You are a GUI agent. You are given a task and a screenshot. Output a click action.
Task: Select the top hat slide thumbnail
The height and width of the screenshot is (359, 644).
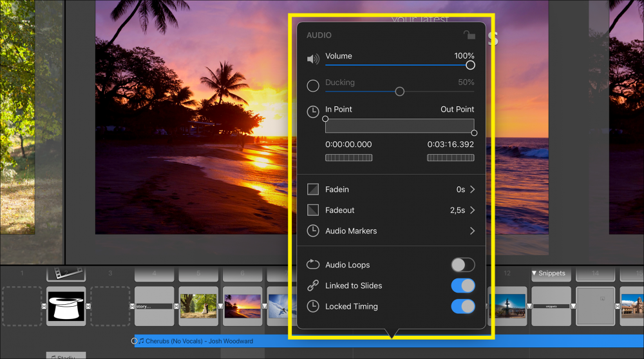click(66, 306)
